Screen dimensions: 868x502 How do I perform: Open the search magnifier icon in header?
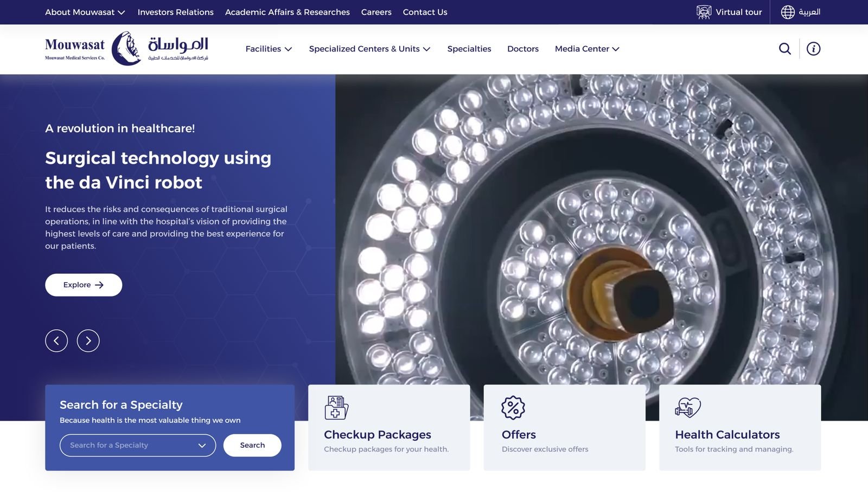pyautogui.click(x=784, y=49)
